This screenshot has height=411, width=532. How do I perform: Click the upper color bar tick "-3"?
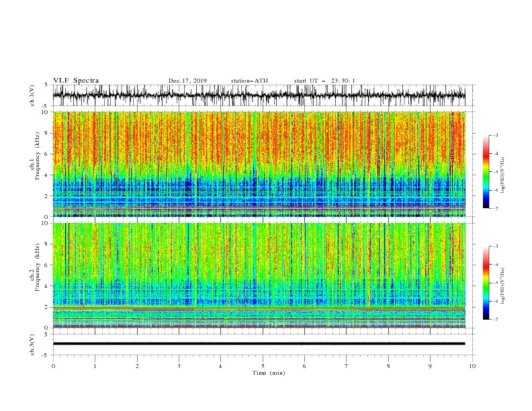pos(496,135)
